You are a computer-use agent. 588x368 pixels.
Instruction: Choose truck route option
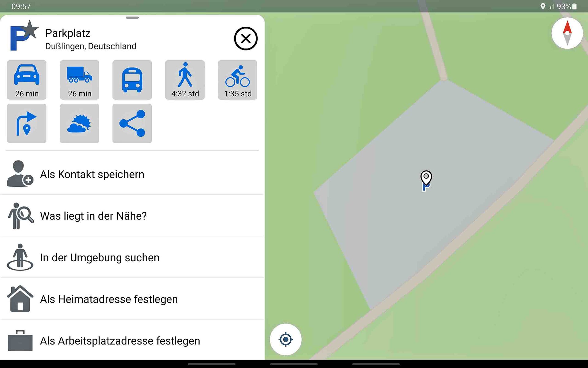79,80
